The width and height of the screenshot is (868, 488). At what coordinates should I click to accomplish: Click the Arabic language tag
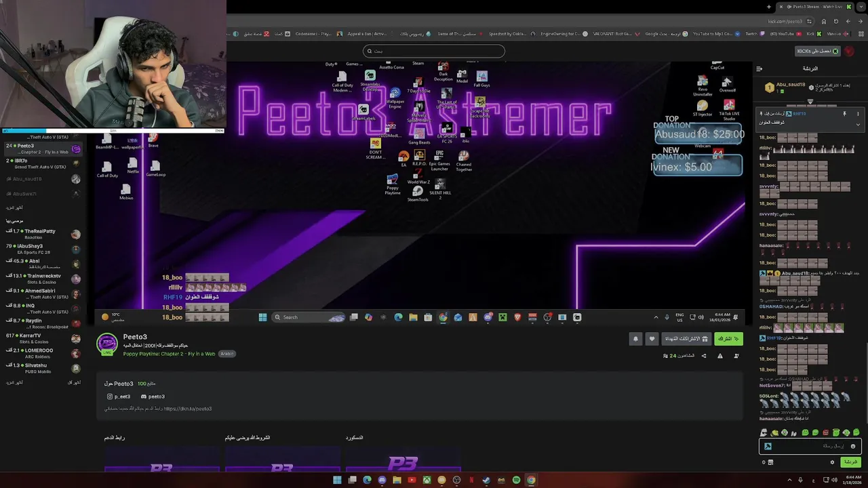click(x=227, y=354)
